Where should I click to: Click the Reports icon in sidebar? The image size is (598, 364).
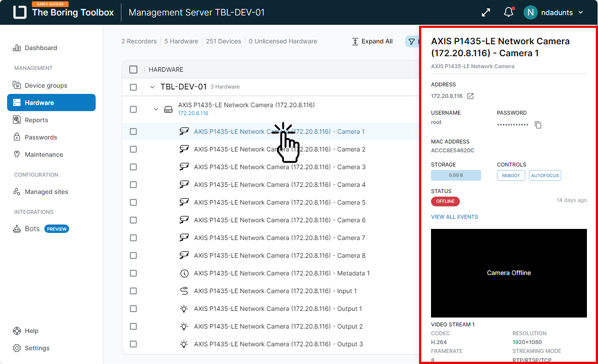(17, 120)
